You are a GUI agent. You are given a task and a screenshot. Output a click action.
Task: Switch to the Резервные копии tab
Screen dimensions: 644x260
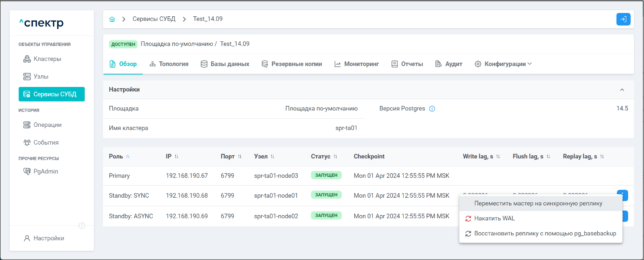pyautogui.click(x=292, y=64)
